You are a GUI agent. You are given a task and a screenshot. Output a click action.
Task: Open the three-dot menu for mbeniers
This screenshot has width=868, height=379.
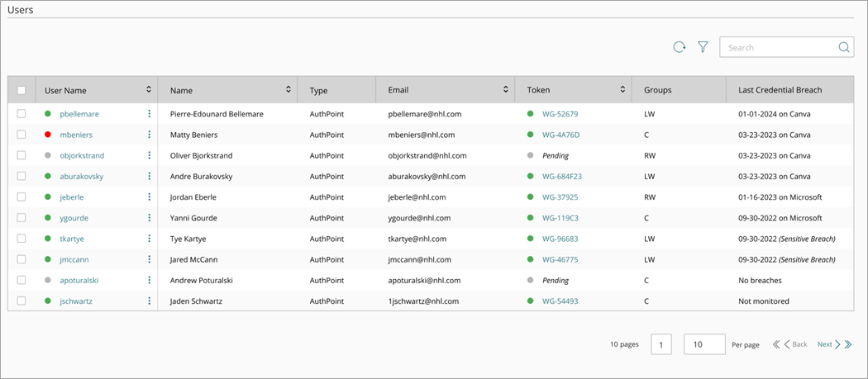click(150, 135)
